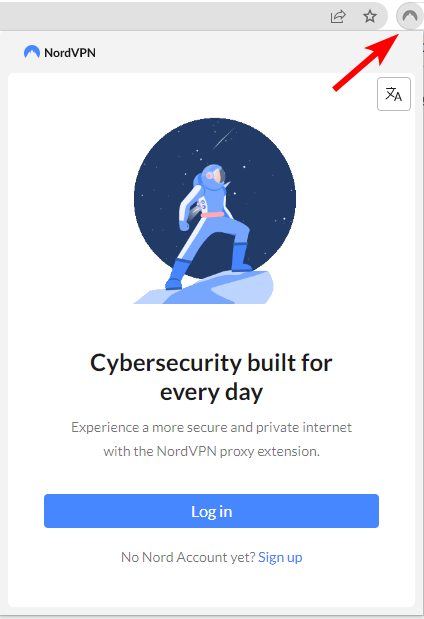The height and width of the screenshot is (619, 424).
Task: Click the "Cybersecurity built for every day" heading
Action: click(x=211, y=377)
